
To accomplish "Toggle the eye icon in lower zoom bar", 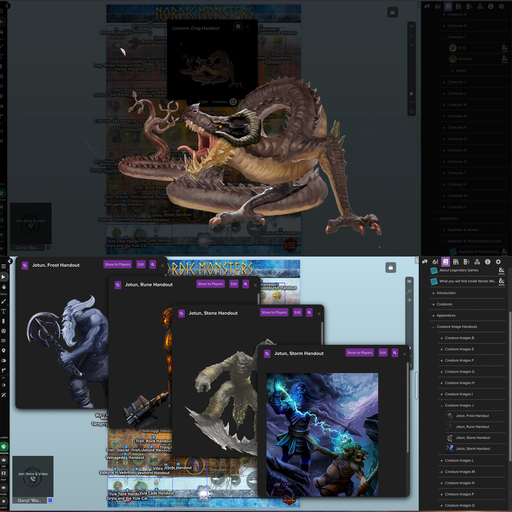I will point(410,282).
